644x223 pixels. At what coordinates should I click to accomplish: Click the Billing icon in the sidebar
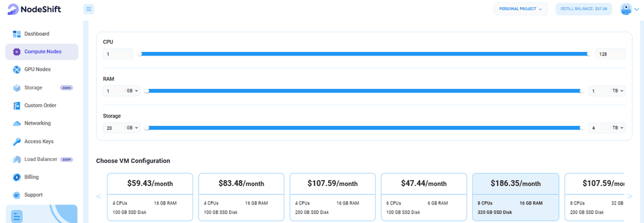pos(17,177)
